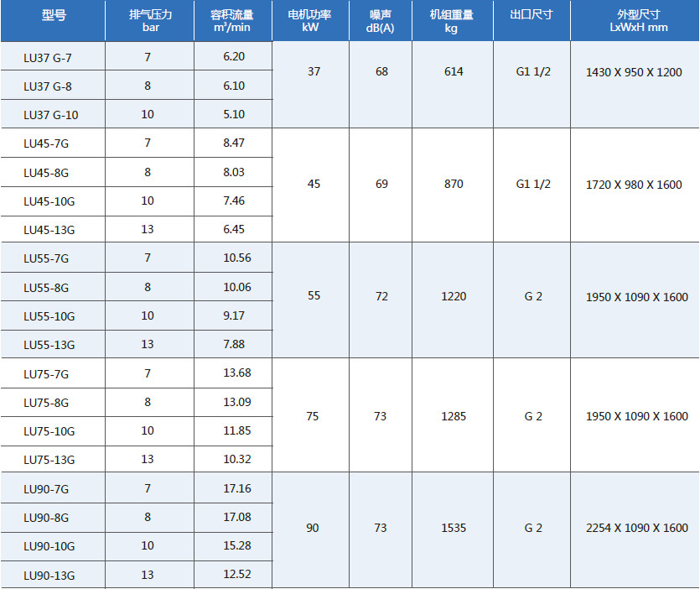This screenshot has width=700, height=589.
Task: Click the 电机功率 kW column header
Action: click(x=310, y=21)
